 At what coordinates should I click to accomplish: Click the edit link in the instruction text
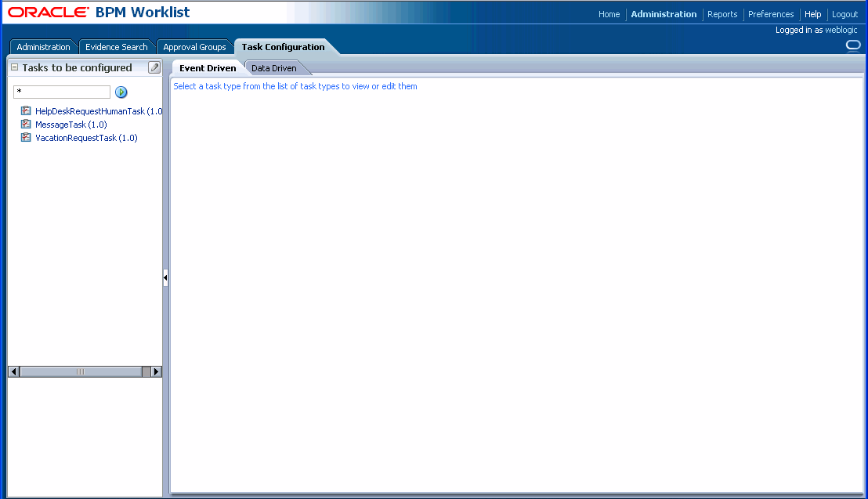[x=388, y=86]
